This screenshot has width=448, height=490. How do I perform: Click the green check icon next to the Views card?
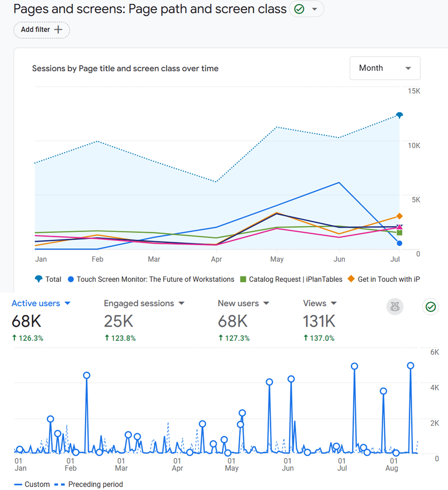point(431,307)
